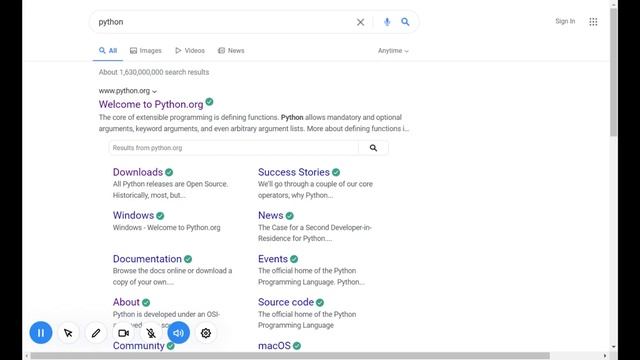Image resolution: width=640 pixels, height=360 pixels.
Task: Click the horizontal scrollbar thumb
Action: 290,356
